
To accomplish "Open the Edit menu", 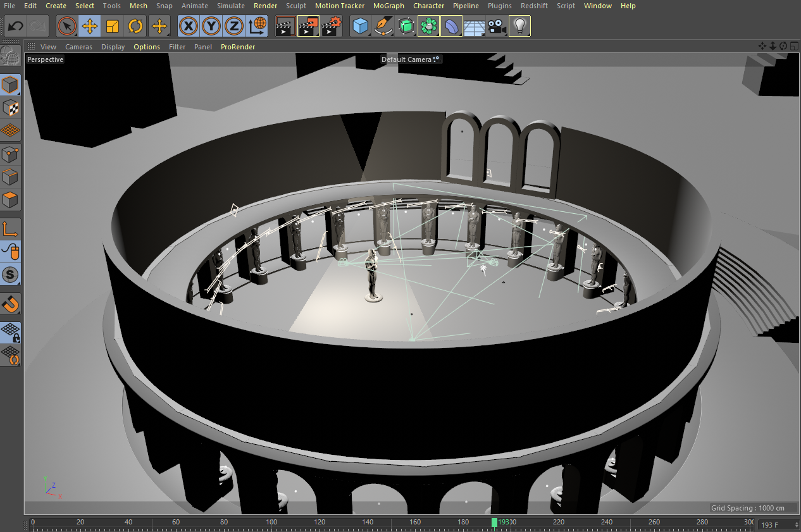I will click(x=30, y=6).
